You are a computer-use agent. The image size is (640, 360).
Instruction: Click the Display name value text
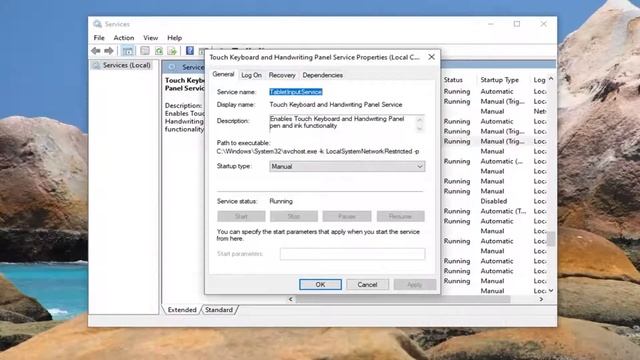336,104
